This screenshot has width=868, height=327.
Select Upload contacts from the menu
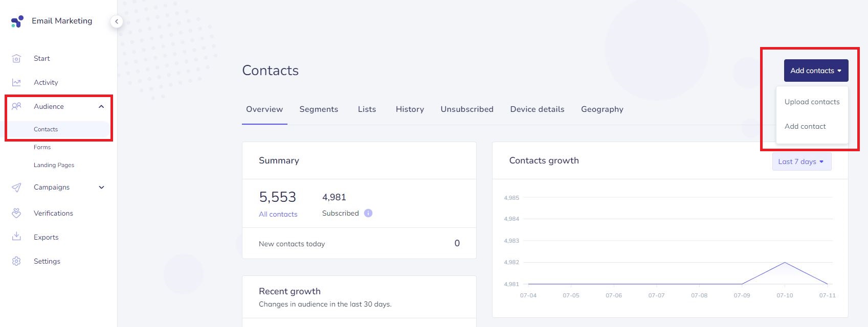(x=812, y=102)
